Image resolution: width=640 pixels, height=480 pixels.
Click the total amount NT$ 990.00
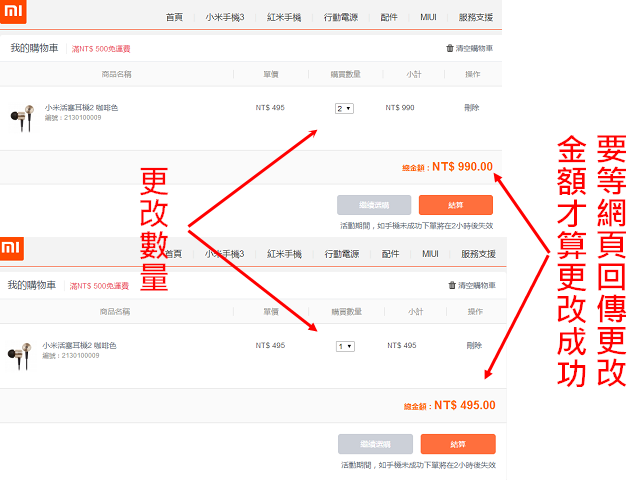(462, 167)
